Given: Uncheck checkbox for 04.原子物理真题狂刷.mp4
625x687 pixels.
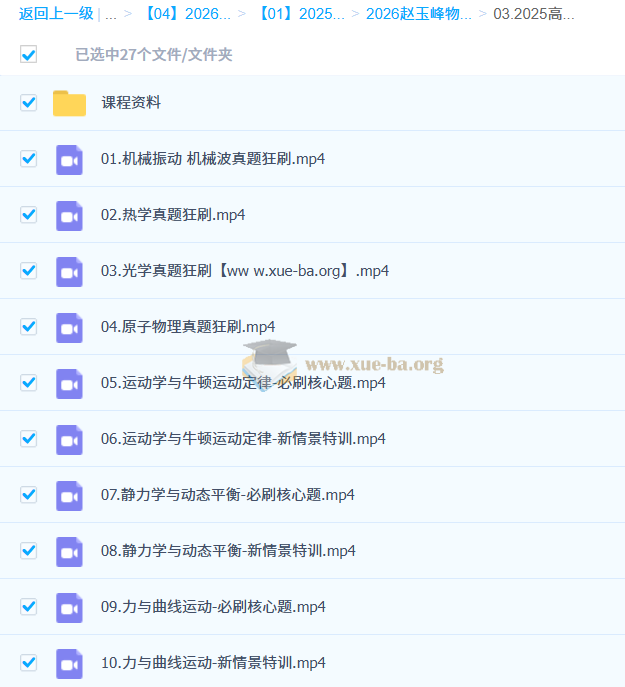Looking at the screenshot, I should coord(28,326).
